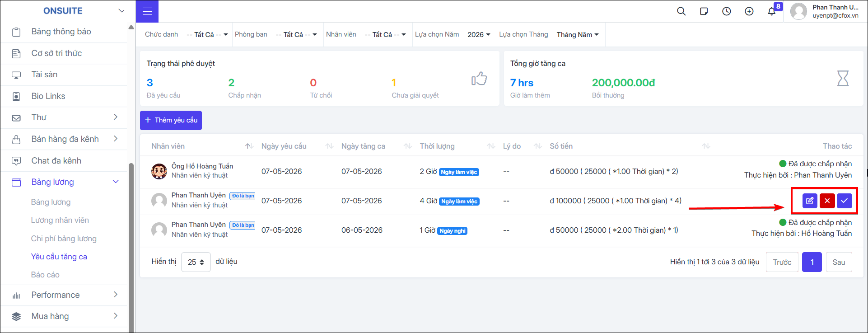The width and height of the screenshot is (868, 333).
Task: Change rows-per-page selector showing 25
Action: coord(196,262)
